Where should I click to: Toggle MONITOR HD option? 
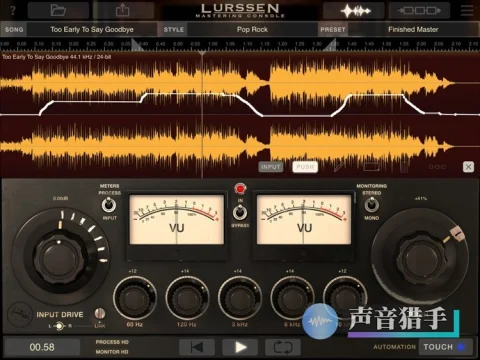112,352
